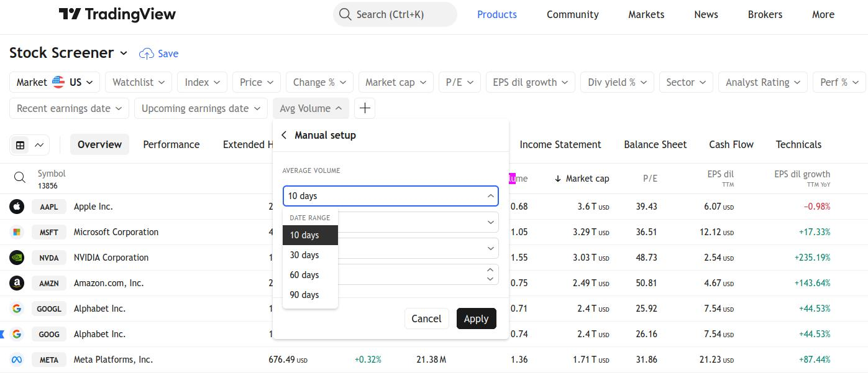Open the EPS dil growth filter
868x377 pixels.
tap(530, 82)
